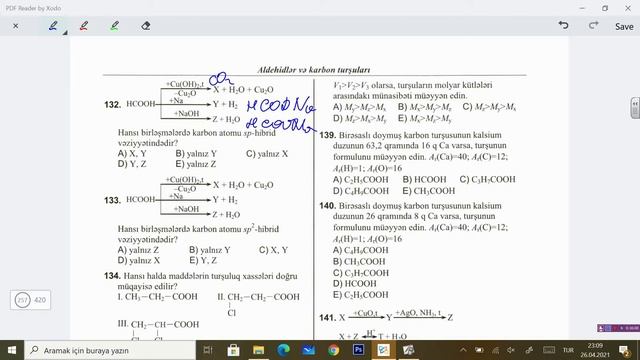Image resolution: width=640 pixels, height=360 pixels.
Task: Switch the TUR input language indicator
Action: coord(568,350)
